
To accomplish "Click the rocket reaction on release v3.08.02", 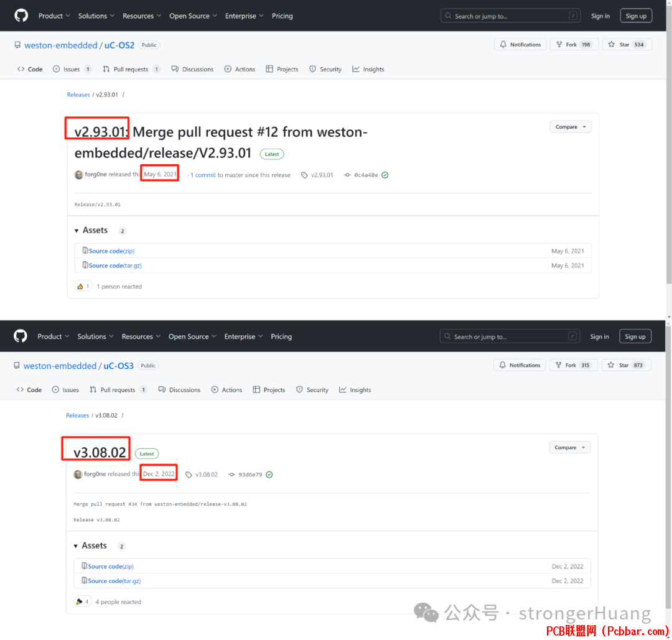I will (83, 601).
